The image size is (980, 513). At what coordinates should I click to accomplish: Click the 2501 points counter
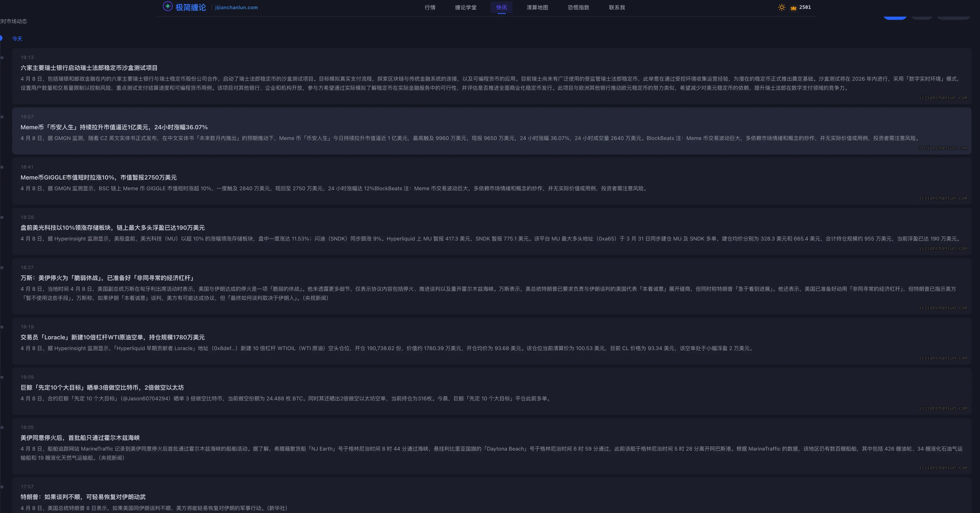coord(805,8)
